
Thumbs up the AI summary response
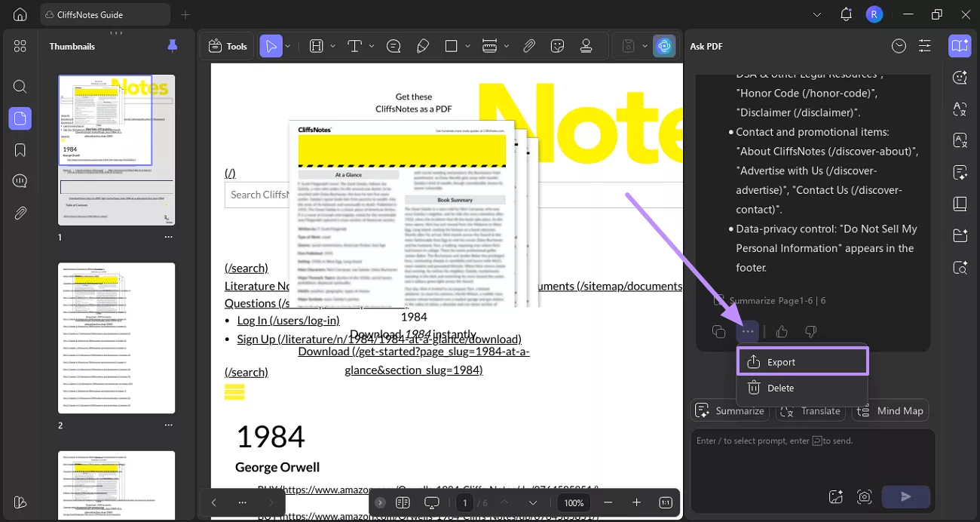click(782, 331)
